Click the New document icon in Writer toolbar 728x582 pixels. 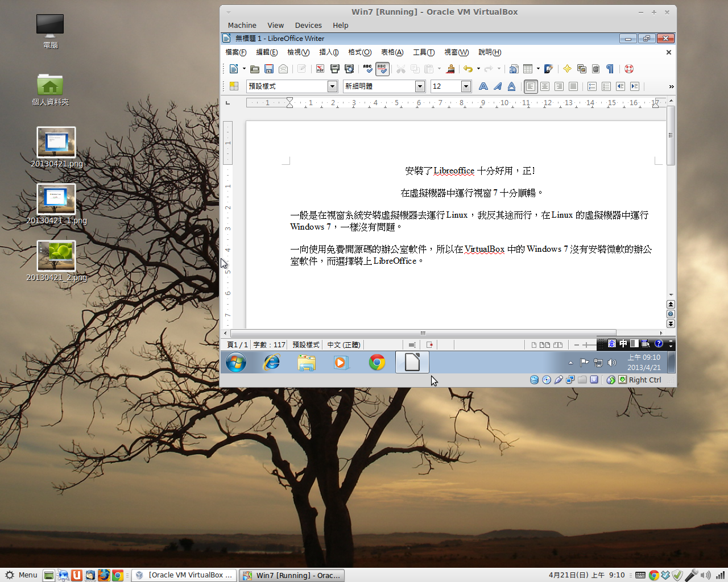coord(234,69)
